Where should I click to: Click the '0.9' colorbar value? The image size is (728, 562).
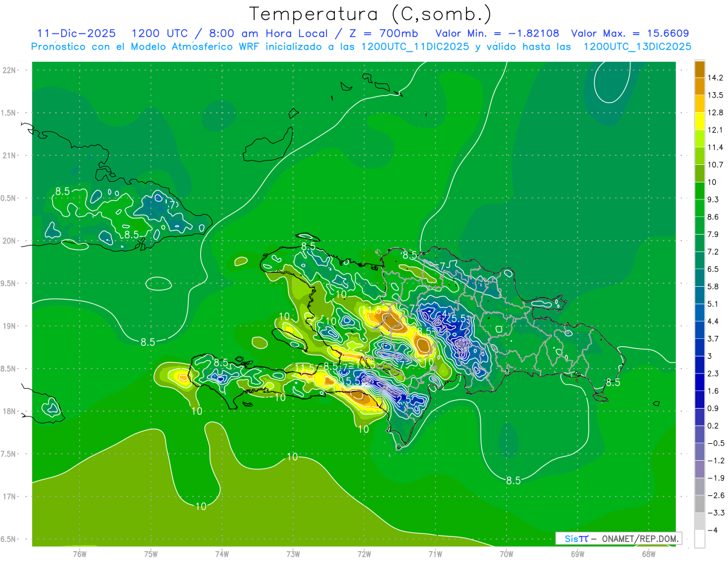coord(713,409)
